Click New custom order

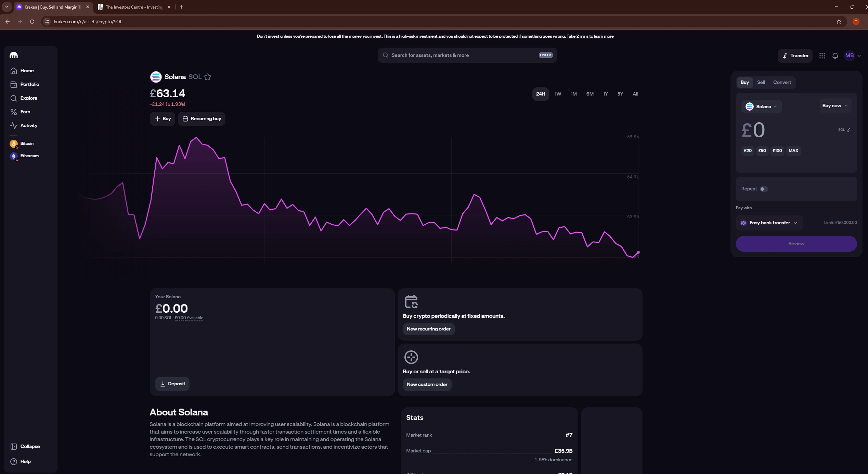(x=427, y=385)
